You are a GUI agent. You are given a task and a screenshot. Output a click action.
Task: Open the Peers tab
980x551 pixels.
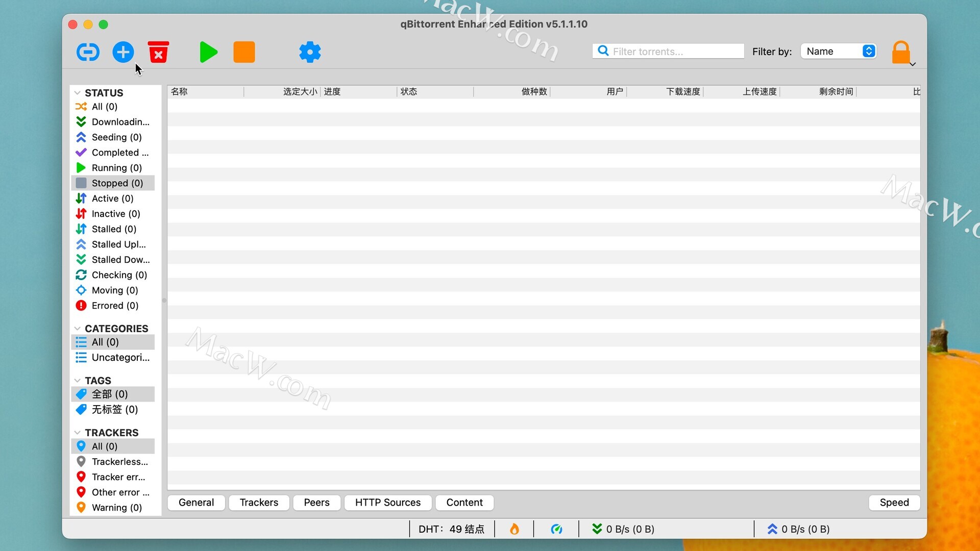coord(316,503)
